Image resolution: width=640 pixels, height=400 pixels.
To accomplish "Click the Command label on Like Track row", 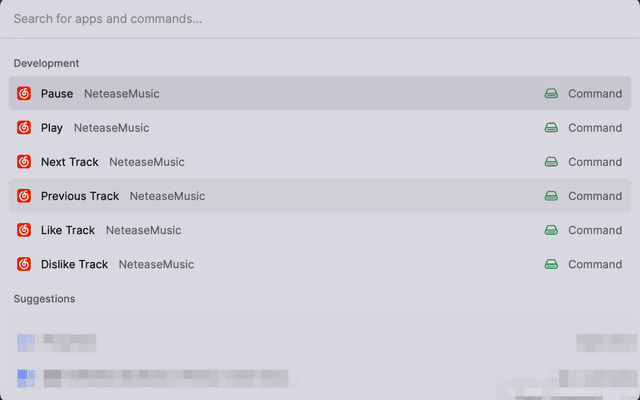I will [595, 230].
